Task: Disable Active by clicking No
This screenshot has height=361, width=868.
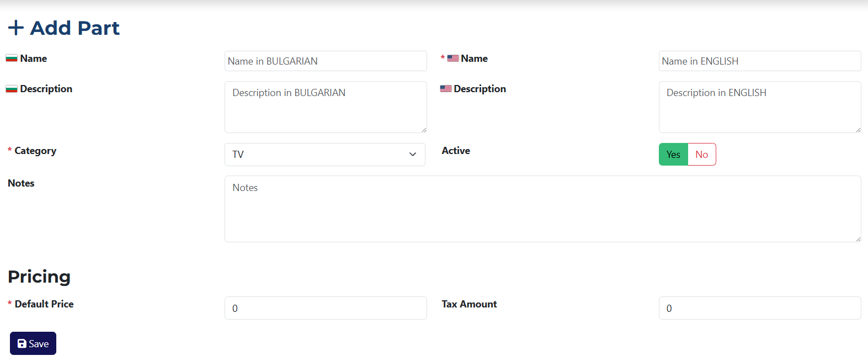Action: pyautogui.click(x=701, y=154)
